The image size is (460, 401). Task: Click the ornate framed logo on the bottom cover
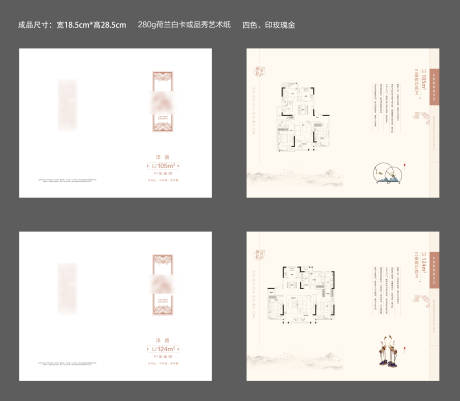click(x=163, y=285)
